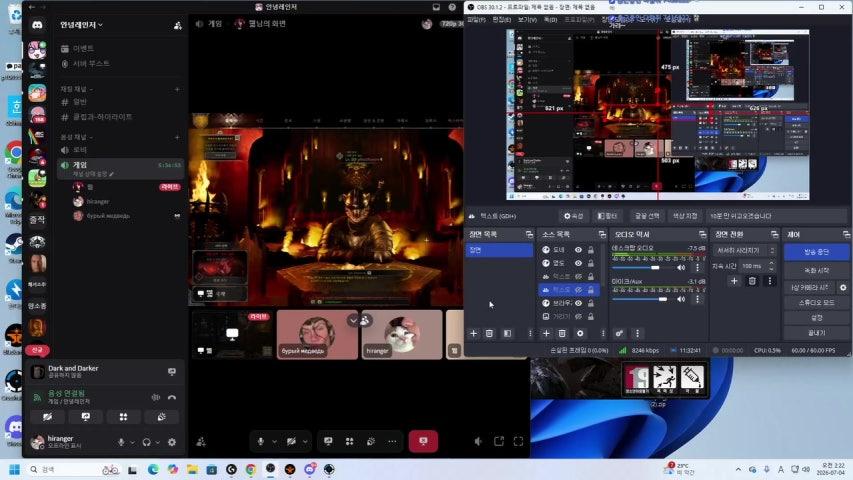Toggle lock on first OBS source row
The width and height of the screenshot is (853, 480).
tap(591, 250)
